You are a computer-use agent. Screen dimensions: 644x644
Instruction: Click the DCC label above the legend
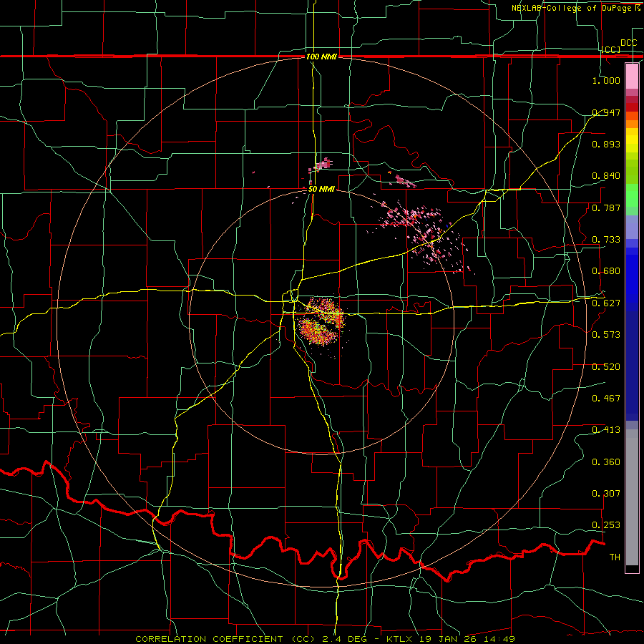(x=628, y=43)
